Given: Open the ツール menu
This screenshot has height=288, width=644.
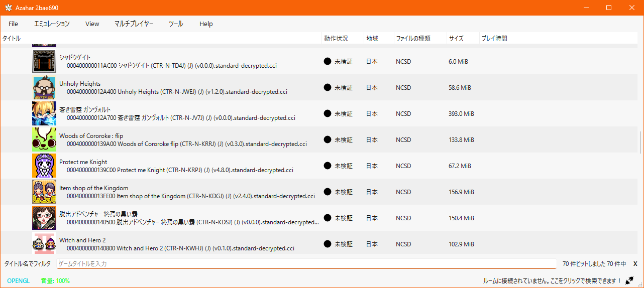Looking at the screenshot, I should (176, 24).
